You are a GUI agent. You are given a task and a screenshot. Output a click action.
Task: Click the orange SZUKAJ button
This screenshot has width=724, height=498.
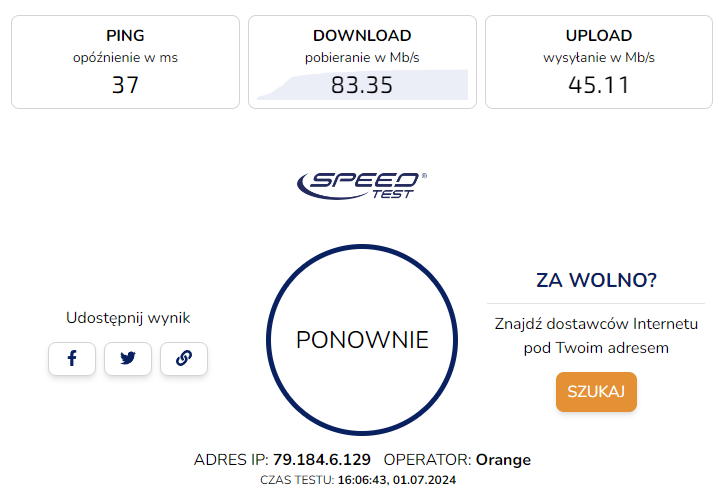596,391
